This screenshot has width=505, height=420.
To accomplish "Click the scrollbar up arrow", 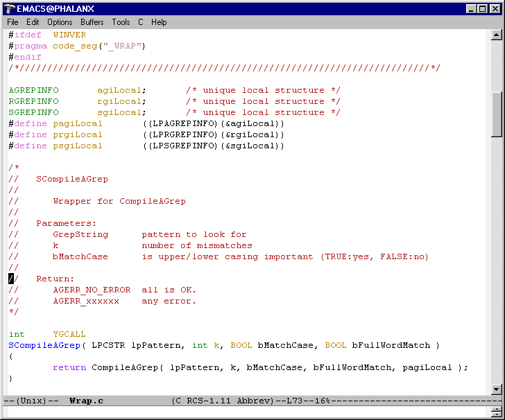I will point(496,34).
